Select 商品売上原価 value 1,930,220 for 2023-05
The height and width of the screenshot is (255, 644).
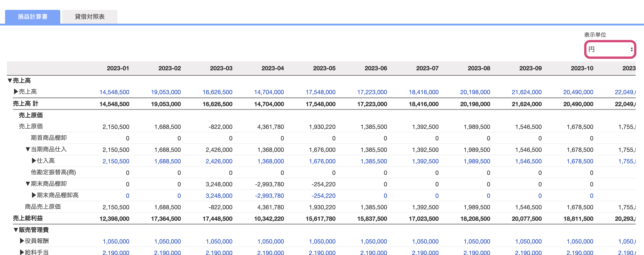pos(322,207)
